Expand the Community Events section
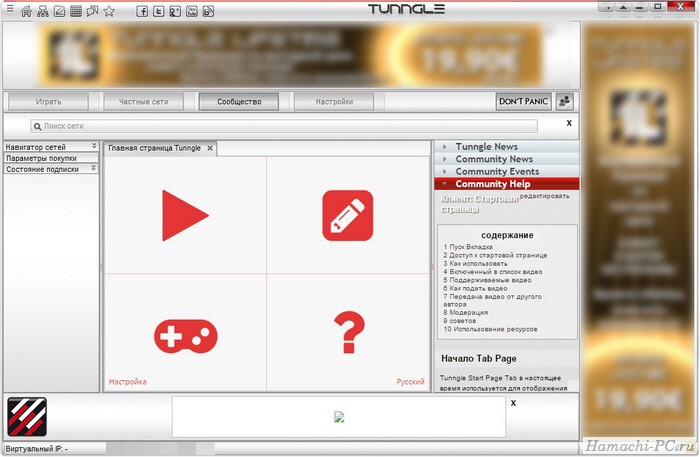The image size is (700, 457). pyautogui.click(x=507, y=171)
